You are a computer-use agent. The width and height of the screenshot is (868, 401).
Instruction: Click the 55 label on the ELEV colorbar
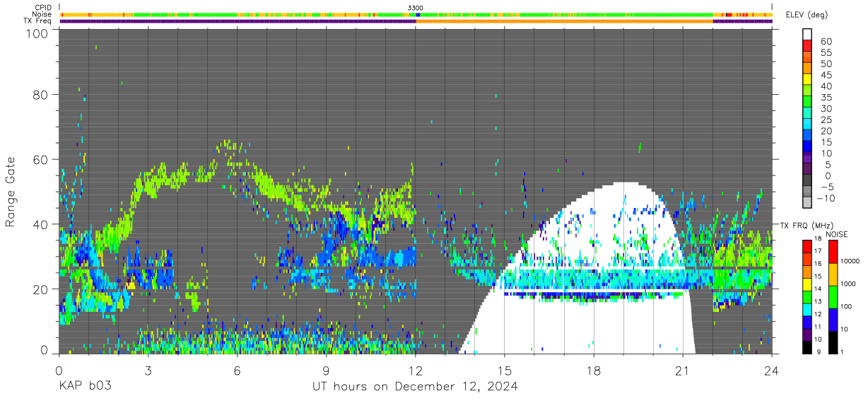tap(826, 52)
